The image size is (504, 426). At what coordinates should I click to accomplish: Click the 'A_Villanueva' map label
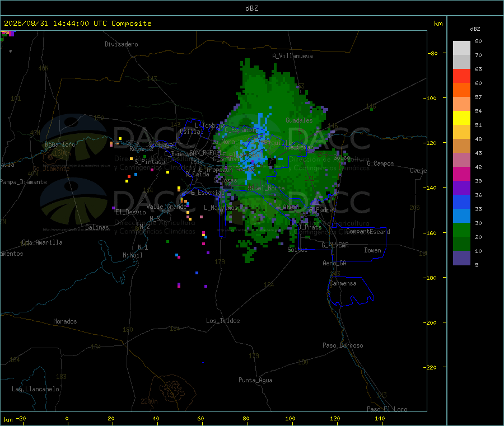click(292, 56)
